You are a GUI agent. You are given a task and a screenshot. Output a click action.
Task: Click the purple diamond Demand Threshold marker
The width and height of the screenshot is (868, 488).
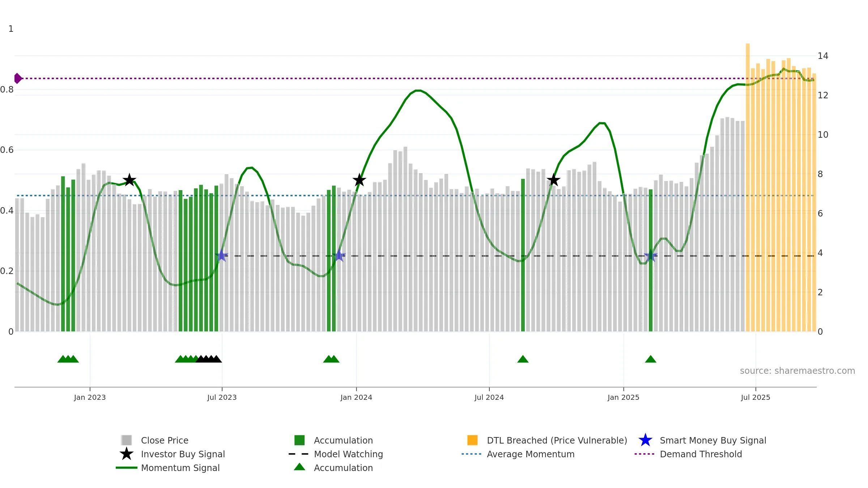click(18, 78)
